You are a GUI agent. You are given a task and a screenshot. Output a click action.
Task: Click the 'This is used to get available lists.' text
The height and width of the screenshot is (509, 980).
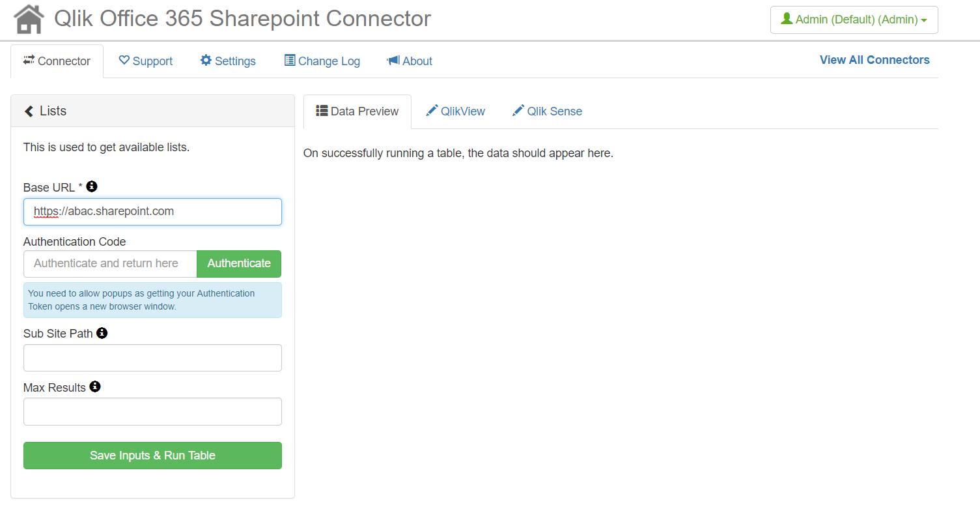coord(106,147)
